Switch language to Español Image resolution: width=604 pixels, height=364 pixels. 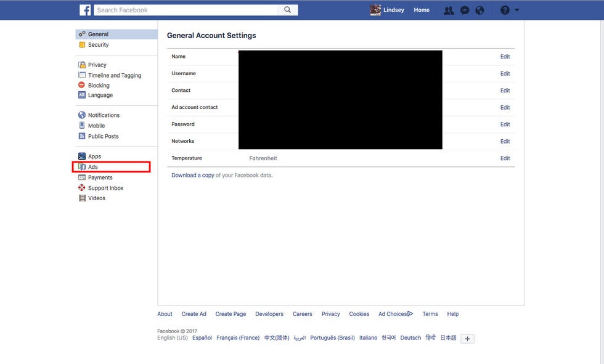(x=202, y=338)
